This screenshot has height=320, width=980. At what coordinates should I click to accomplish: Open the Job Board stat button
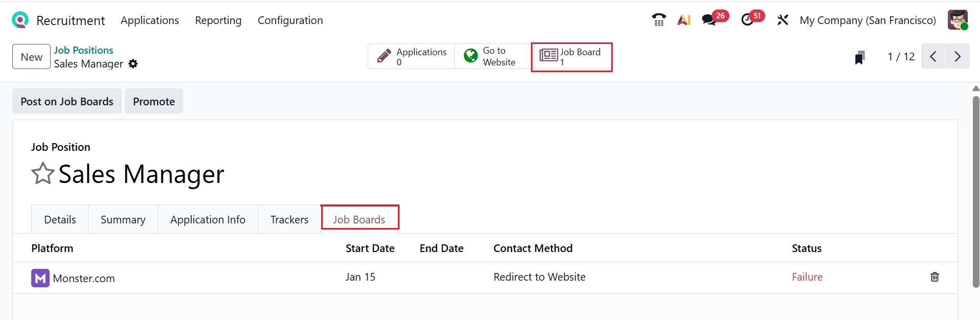(x=571, y=57)
